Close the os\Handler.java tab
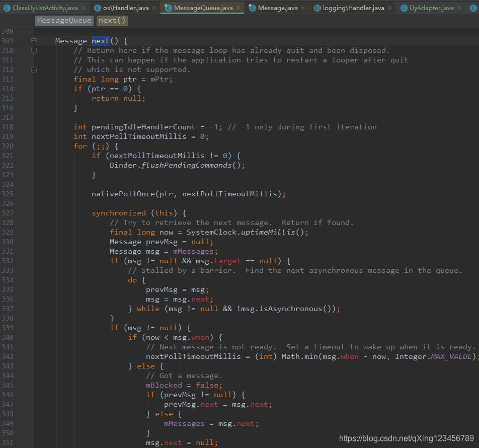Screen dimensions: 479x448 pyautogui.click(x=154, y=8)
